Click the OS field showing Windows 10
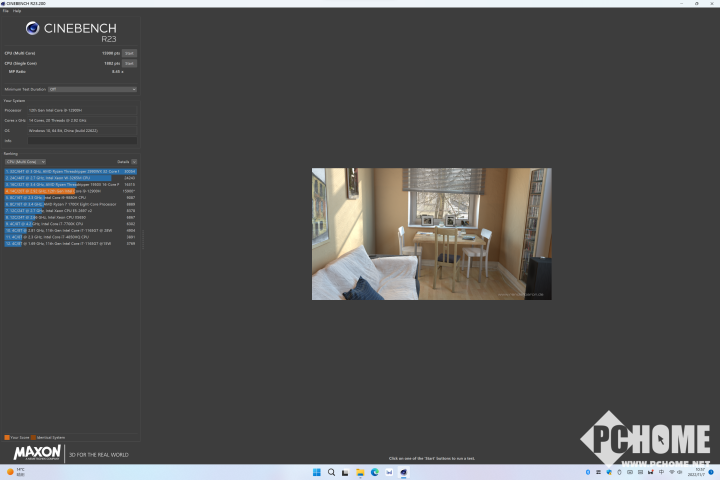 82,130
